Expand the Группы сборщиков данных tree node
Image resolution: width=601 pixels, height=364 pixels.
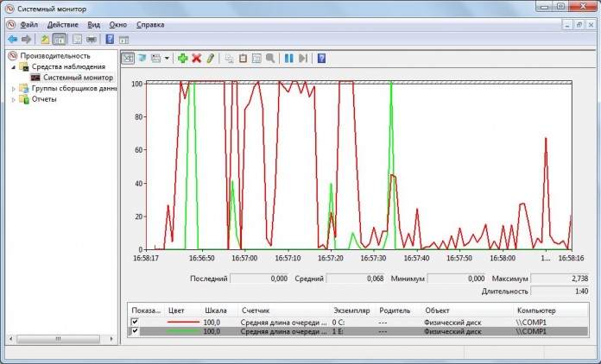(x=13, y=88)
